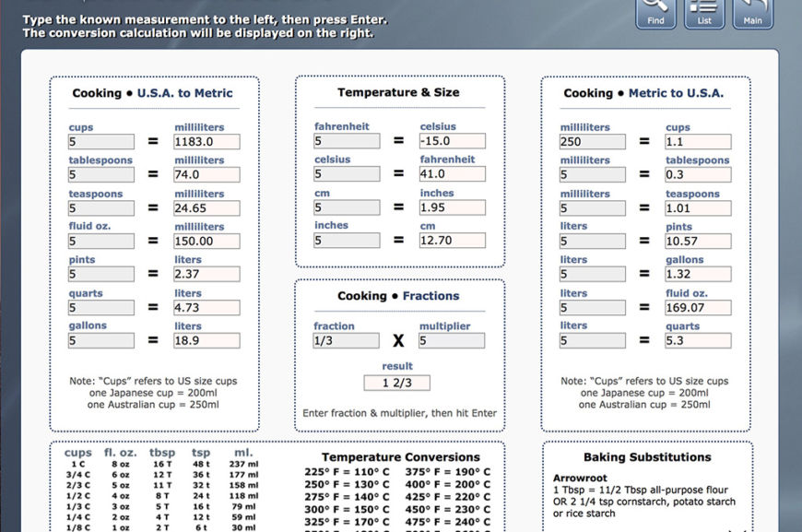Select the tablespoons input in U.S.A. to Metric
The width and height of the screenshot is (802, 532).
click(x=101, y=174)
